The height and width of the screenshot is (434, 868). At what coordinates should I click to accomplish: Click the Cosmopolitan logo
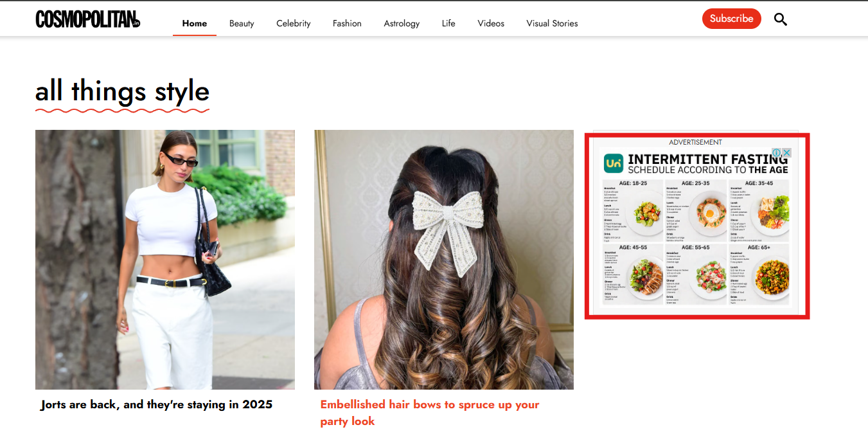[88, 19]
